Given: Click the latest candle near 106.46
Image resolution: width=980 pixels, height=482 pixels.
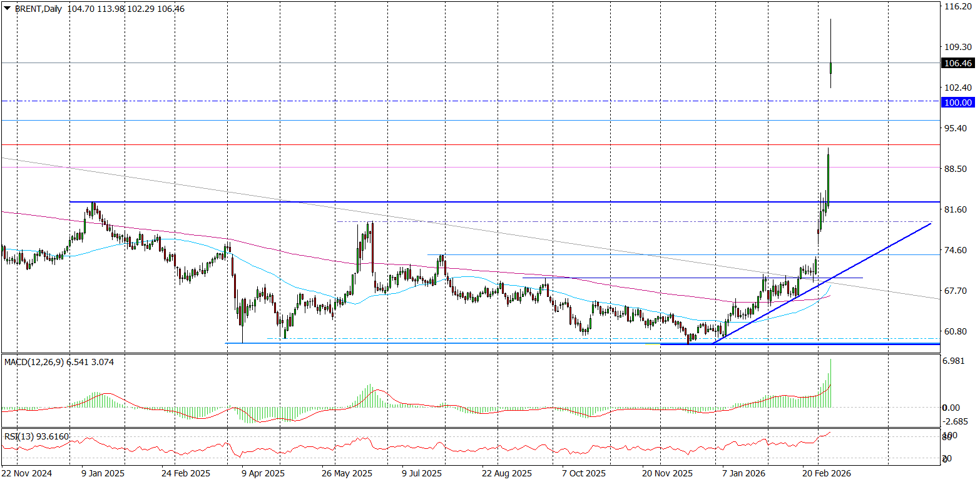Looking at the screenshot, I should [830, 68].
